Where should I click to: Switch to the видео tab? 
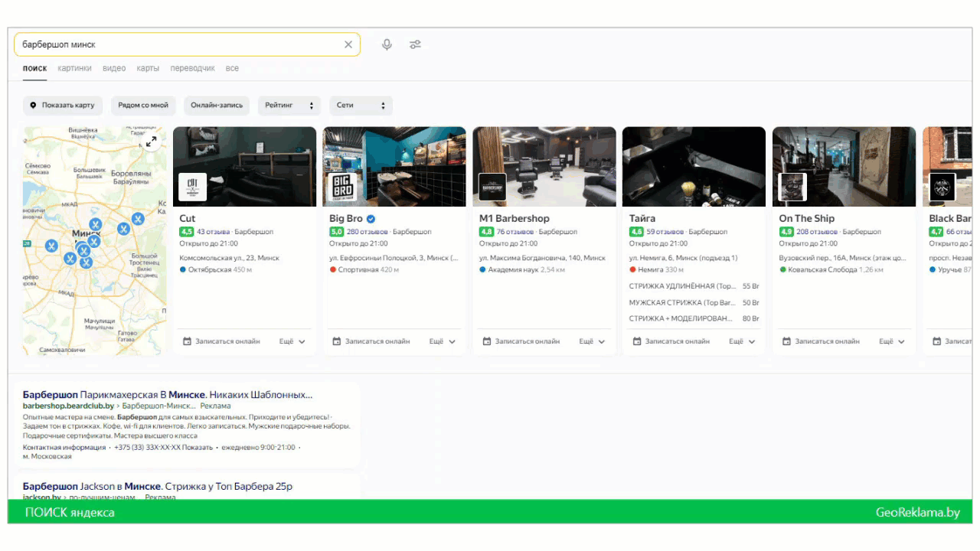pos(114,68)
